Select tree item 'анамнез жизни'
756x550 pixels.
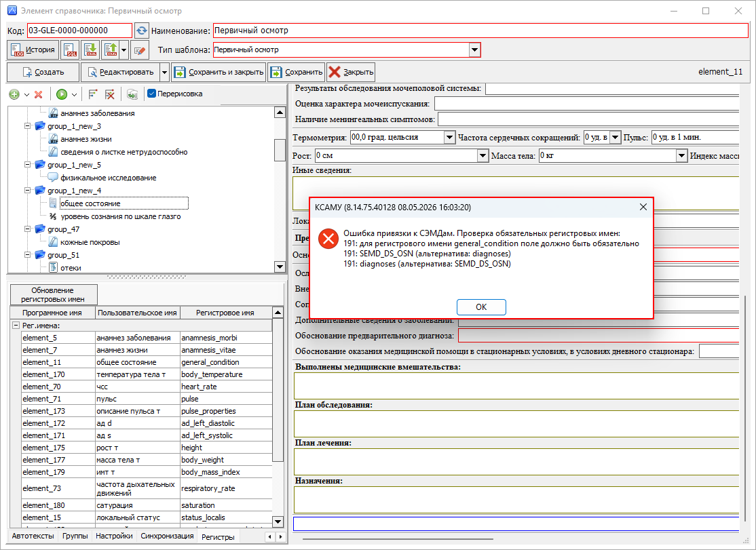click(86, 139)
